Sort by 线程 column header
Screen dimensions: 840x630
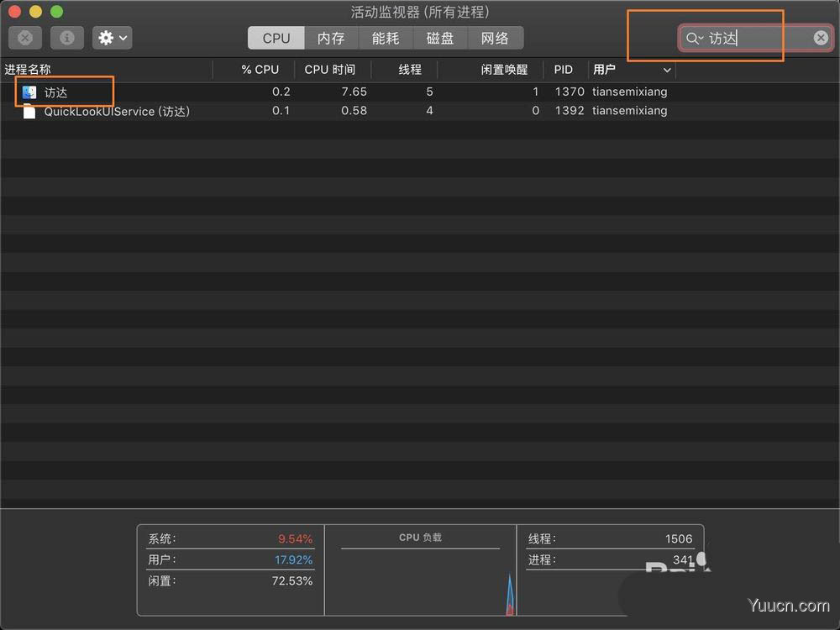[410, 70]
